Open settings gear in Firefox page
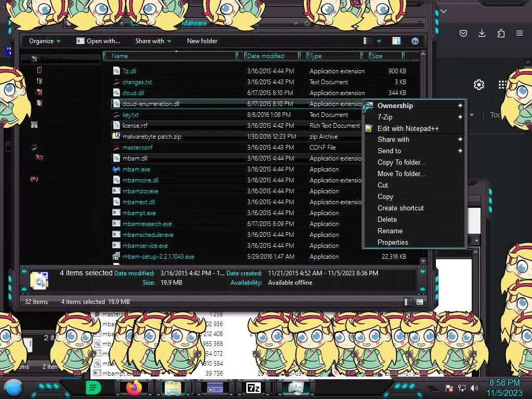This screenshot has height=399, width=532. pos(478,85)
